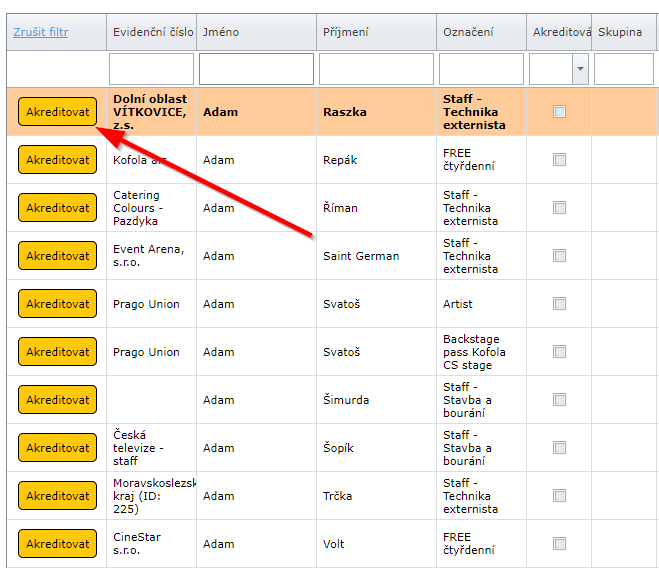
Task: Click Akreditovat for Adam Volt
Action: tap(57, 544)
